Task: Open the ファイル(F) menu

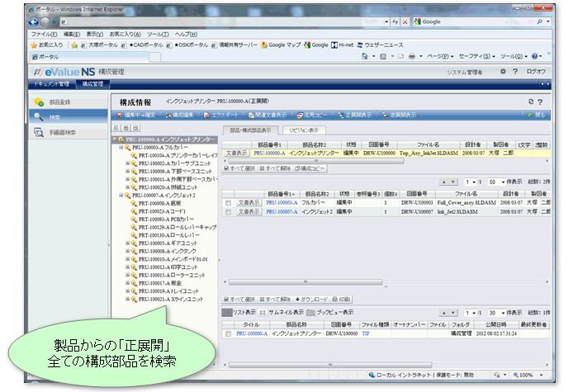Action: [44, 35]
